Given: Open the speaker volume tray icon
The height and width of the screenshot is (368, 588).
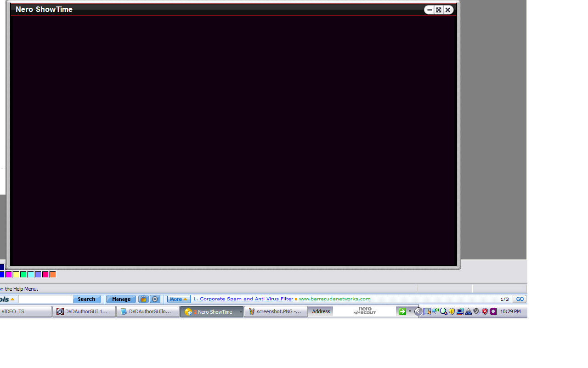Looking at the screenshot, I should 476,311.
